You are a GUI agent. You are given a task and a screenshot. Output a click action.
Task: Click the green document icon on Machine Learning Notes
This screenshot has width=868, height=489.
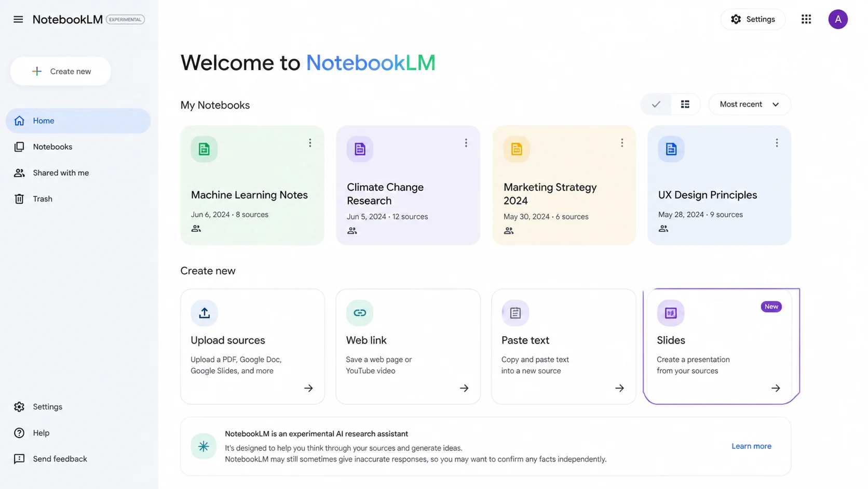tap(204, 149)
